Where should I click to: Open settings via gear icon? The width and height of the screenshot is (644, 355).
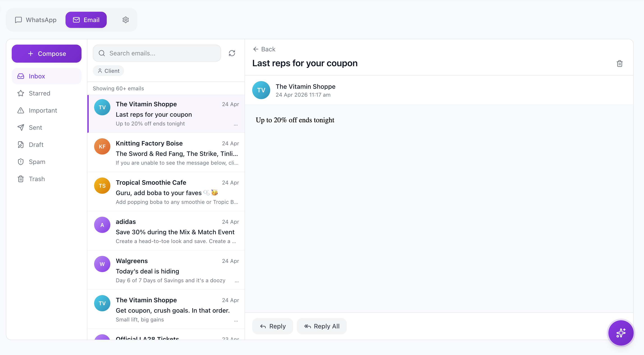(x=125, y=20)
